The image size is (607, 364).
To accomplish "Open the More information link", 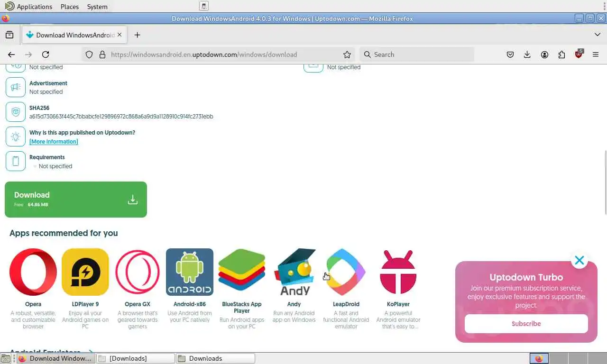I will (x=54, y=141).
